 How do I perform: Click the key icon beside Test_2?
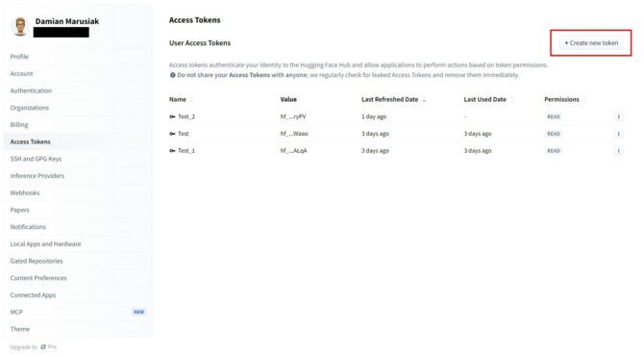(172, 116)
